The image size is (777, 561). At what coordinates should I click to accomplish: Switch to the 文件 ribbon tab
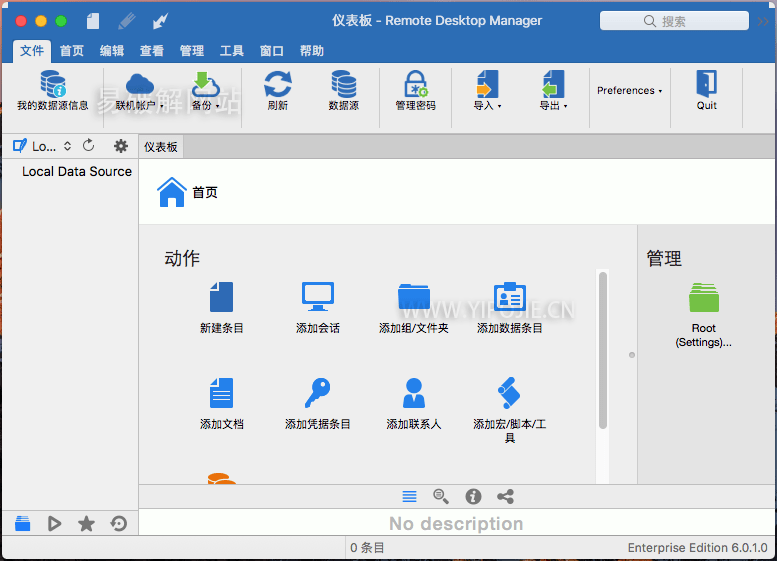(x=32, y=51)
